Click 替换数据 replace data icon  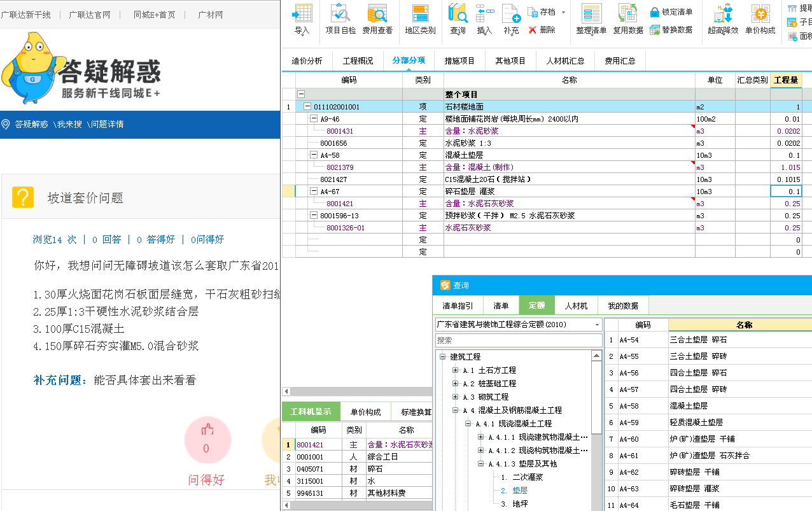click(655, 30)
